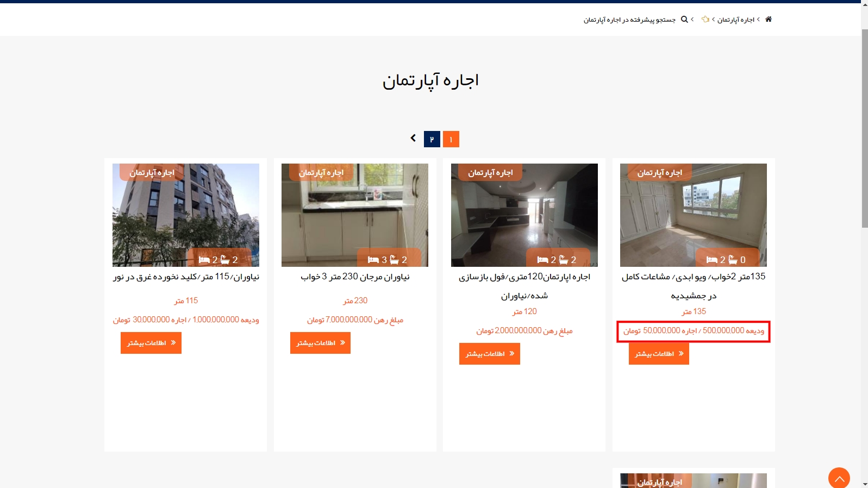Click the 120 متر area text

524,311
